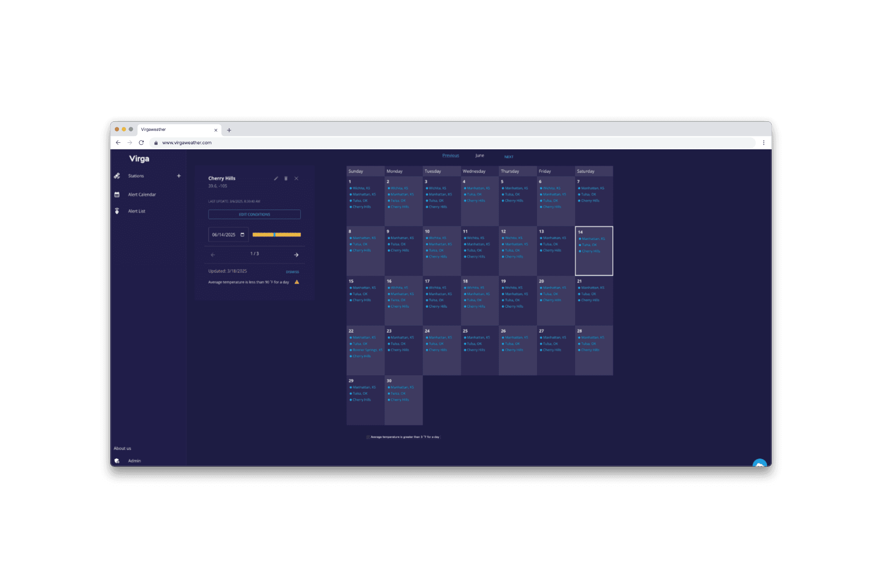Click the yellow timeline slider bar
The image size is (882, 588).
click(x=277, y=235)
